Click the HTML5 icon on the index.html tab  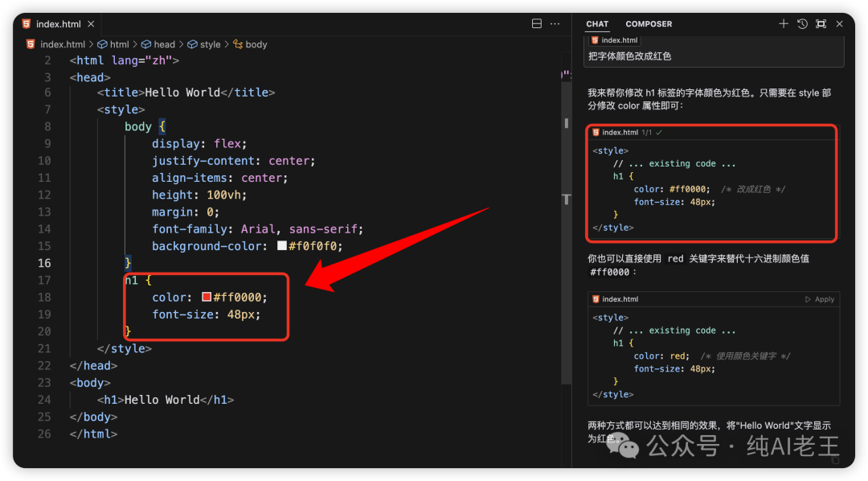click(27, 24)
